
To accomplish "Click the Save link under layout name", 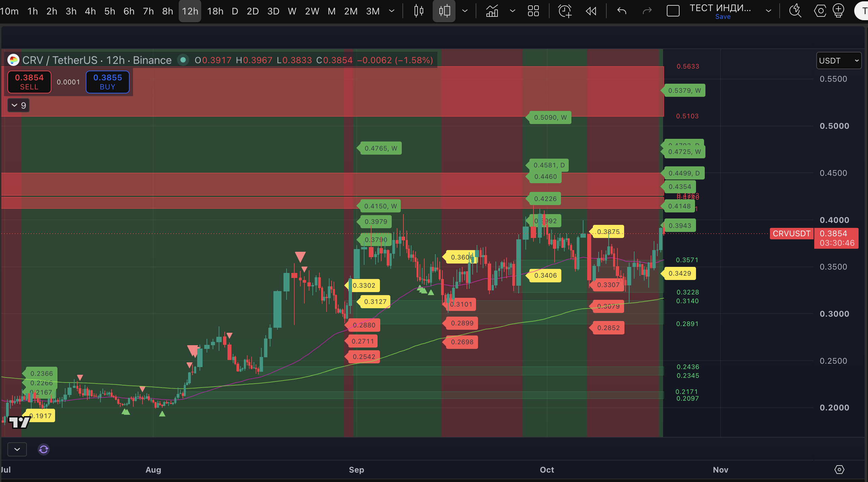I will [723, 16].
